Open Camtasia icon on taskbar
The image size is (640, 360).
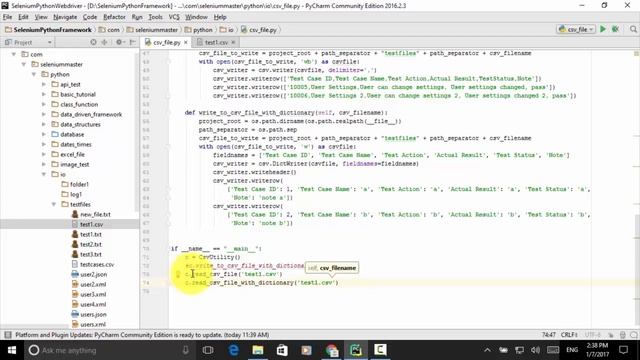(x=380, y=350)
